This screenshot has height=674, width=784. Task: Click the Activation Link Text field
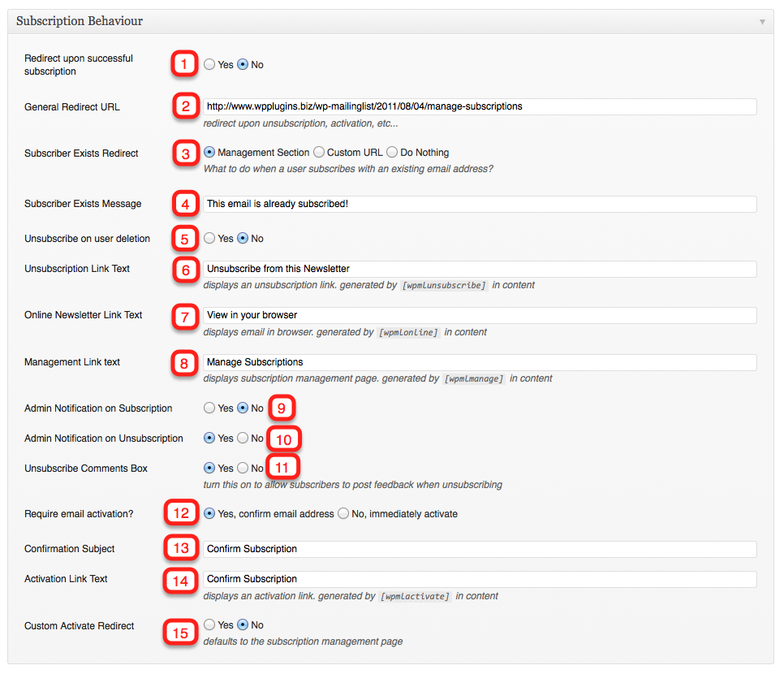pyautogui.click(x=480, y=579)
